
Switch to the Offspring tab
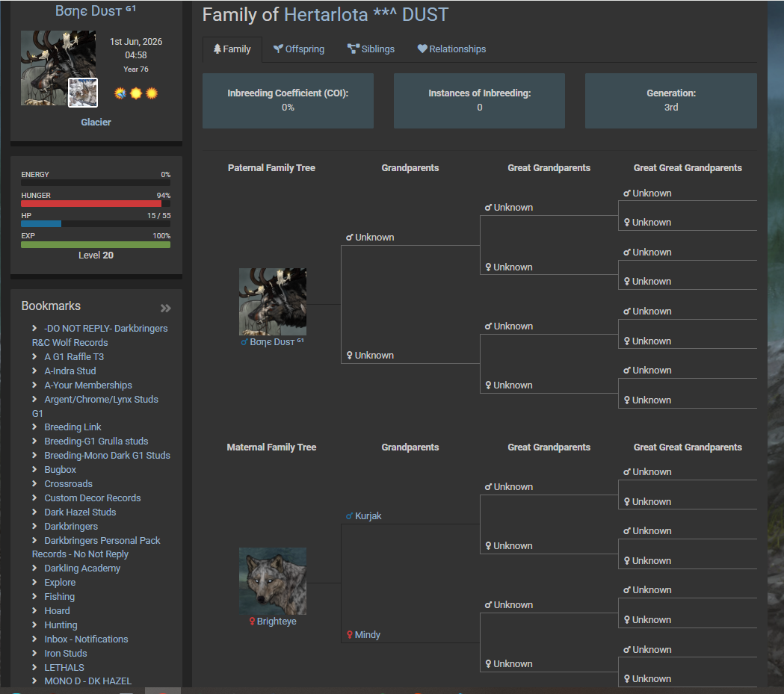[298, 49]
